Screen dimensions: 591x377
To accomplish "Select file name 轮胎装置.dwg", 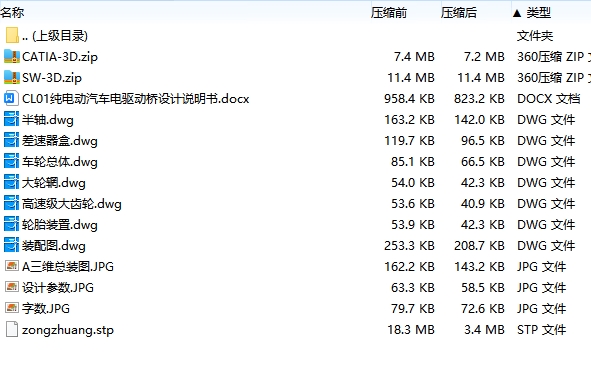I will tap(60, 225).
